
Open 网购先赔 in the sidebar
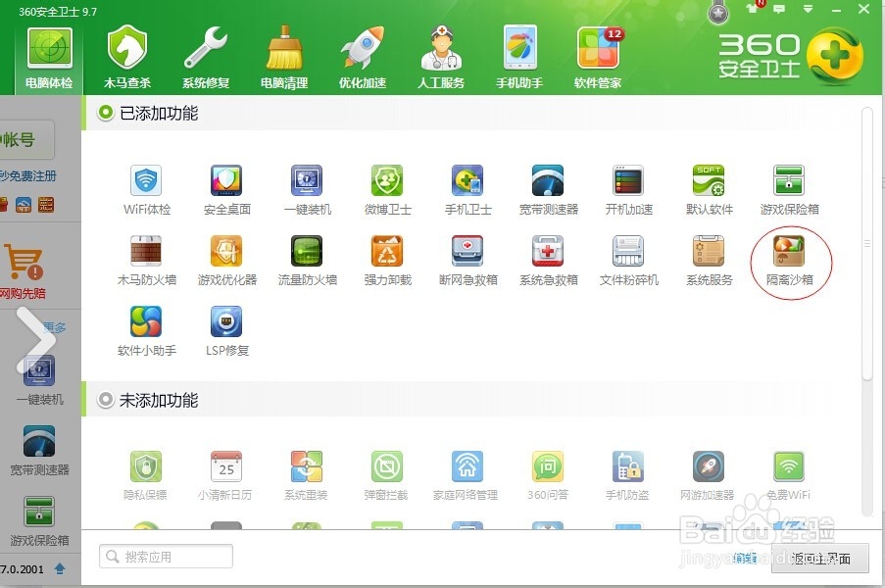tap(24, 270)
